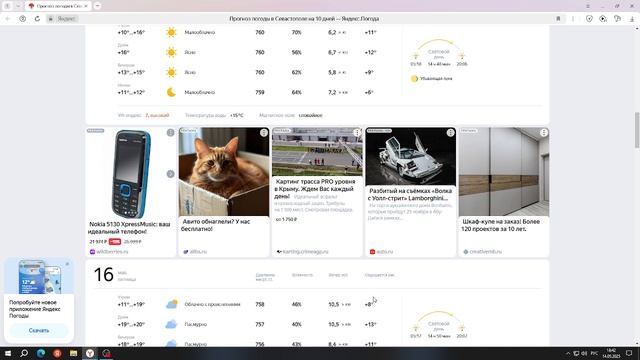Viewport: 640px width, 360px height.
Task: Open the 'Картинг трасса PRO уровня' ad title
Action: click(315, 189)
